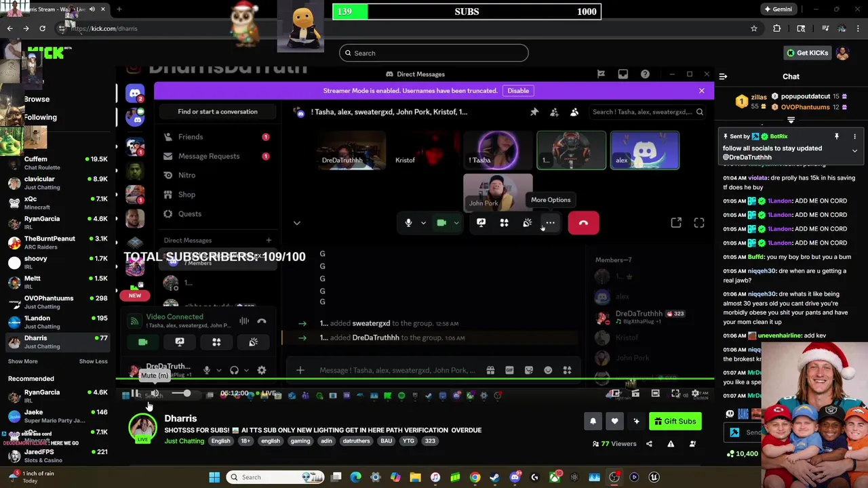Pause the Kick stream playback
This screenshot has height=488, width=868.
click(x=136, y=393)
